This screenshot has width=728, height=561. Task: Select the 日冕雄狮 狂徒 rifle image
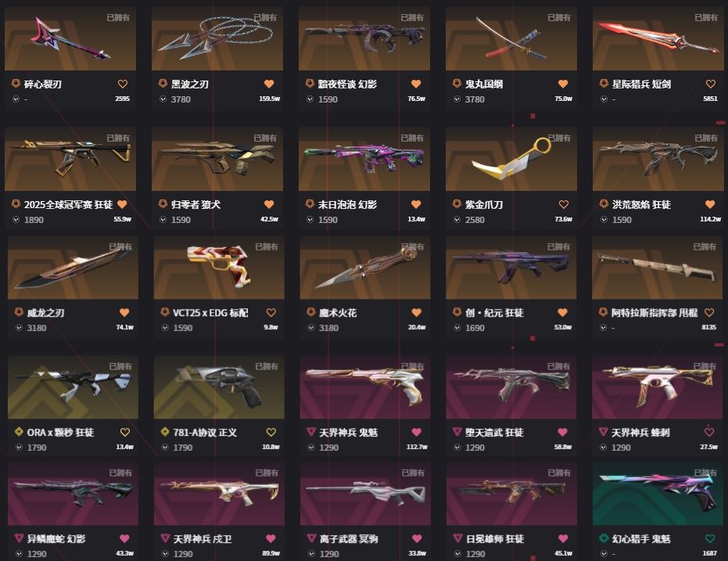coord(511,494)
